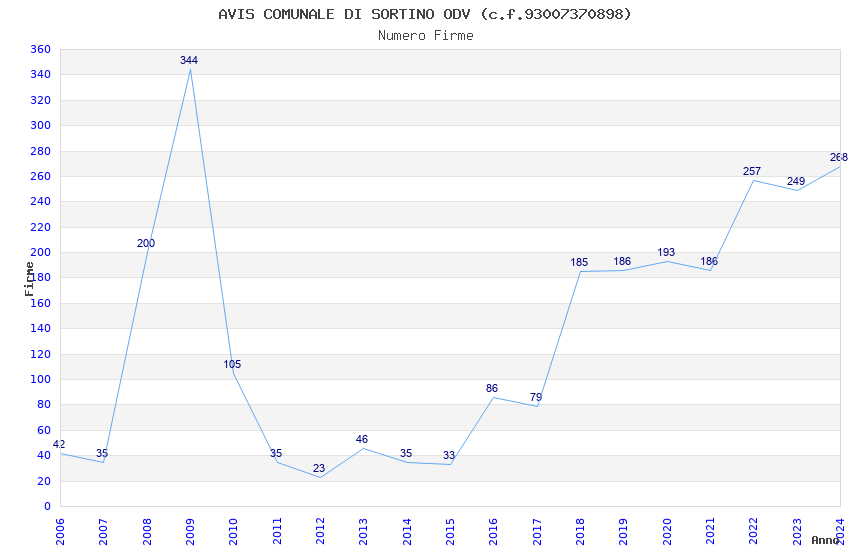Click the x-axis year label "2020"
This screenshot has height=550, width=850.
point(667,532)
